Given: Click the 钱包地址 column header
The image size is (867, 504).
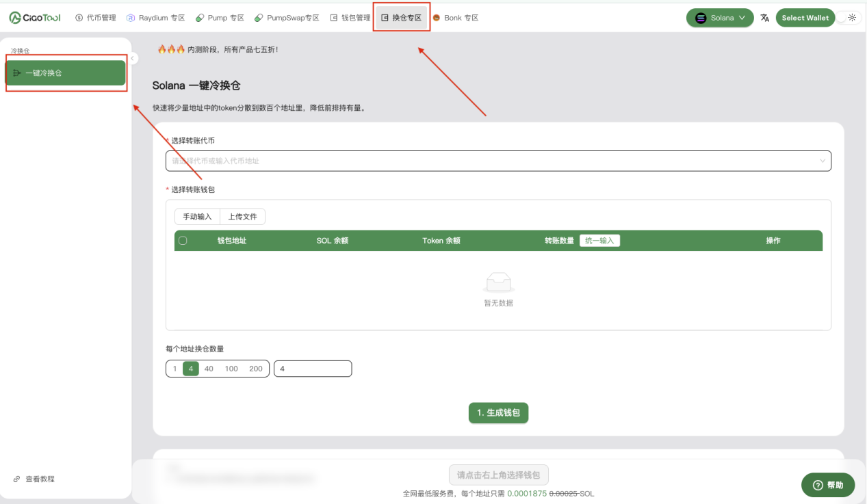Looking at the screenshot, I should [232, 241].
